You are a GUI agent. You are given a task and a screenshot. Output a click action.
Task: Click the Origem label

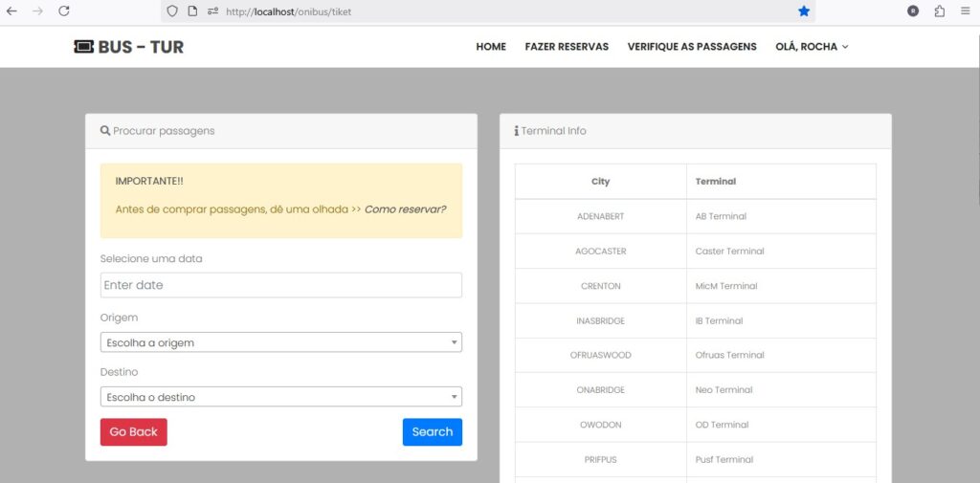tap(119, 318)
